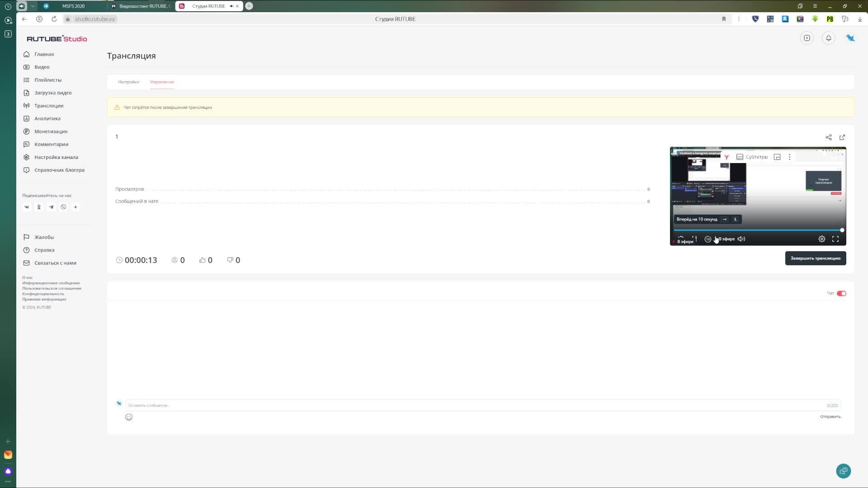Open the Правовая информация link
Screen dimensions: 868x488
pyautogui.click(x=44, y=299)
